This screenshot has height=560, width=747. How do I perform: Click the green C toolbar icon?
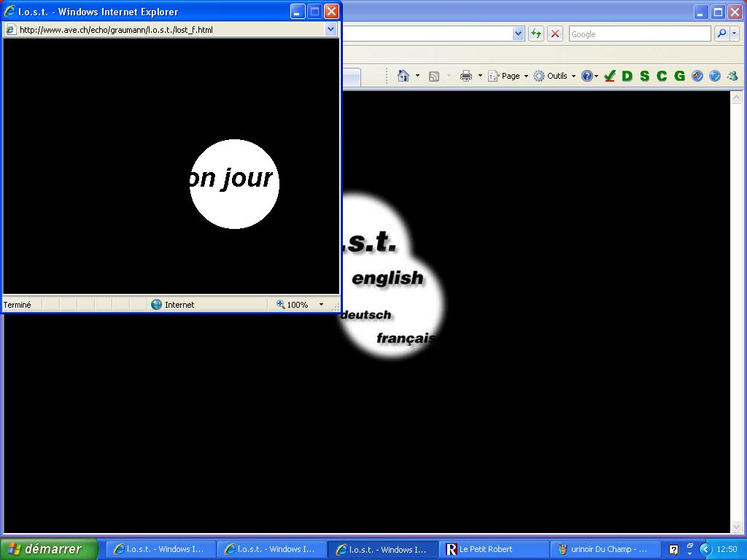point(662,76)
